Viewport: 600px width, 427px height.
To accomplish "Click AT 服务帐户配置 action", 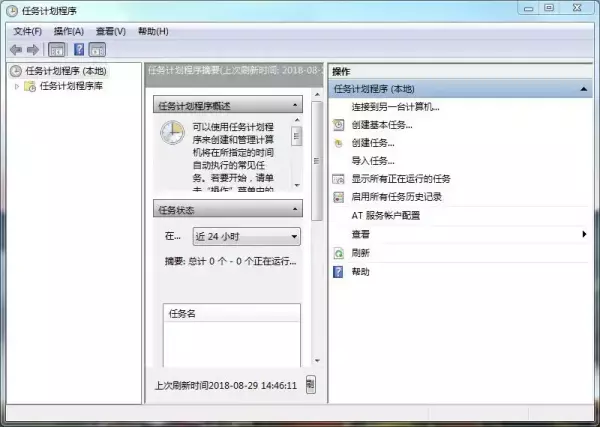I will [386, 215].
